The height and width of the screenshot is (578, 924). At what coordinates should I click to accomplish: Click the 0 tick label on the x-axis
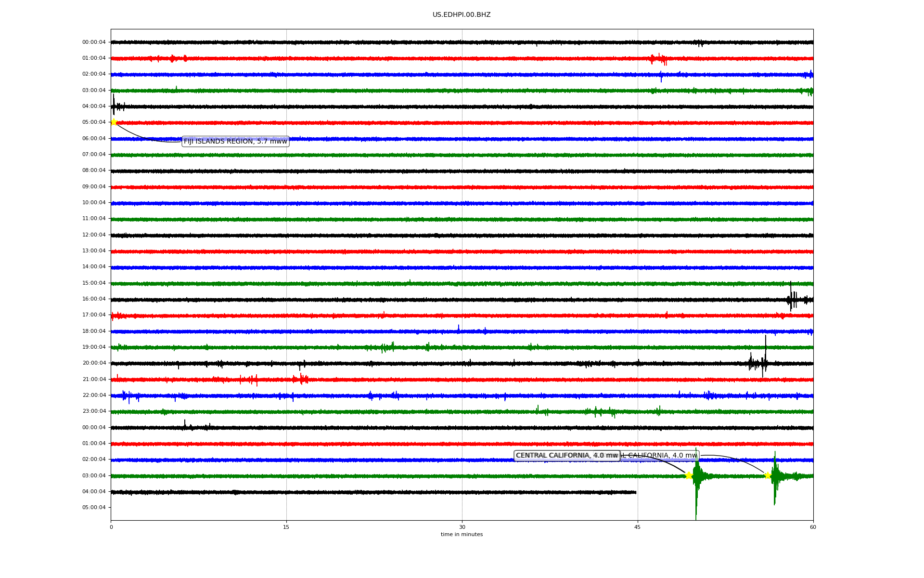[111, 527]
